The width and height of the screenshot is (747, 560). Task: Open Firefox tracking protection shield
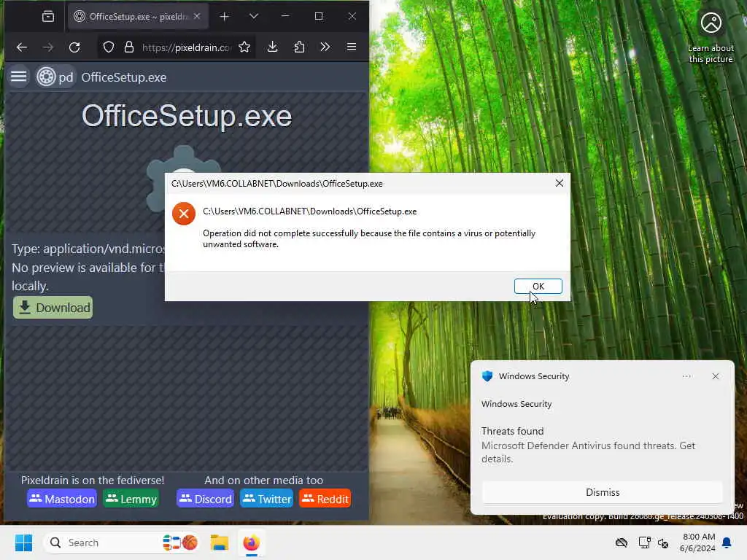pos(109,47)
